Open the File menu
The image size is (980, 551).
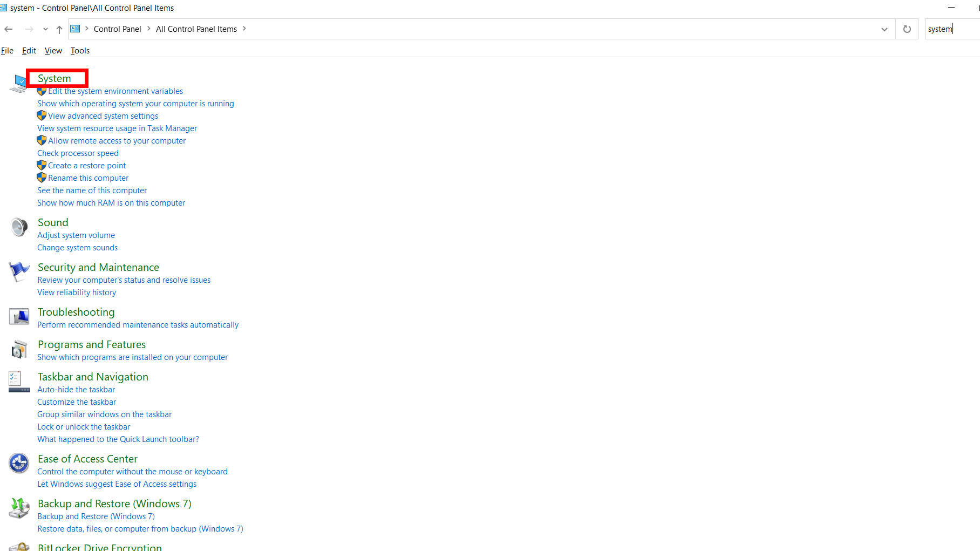tap(7, 51)
